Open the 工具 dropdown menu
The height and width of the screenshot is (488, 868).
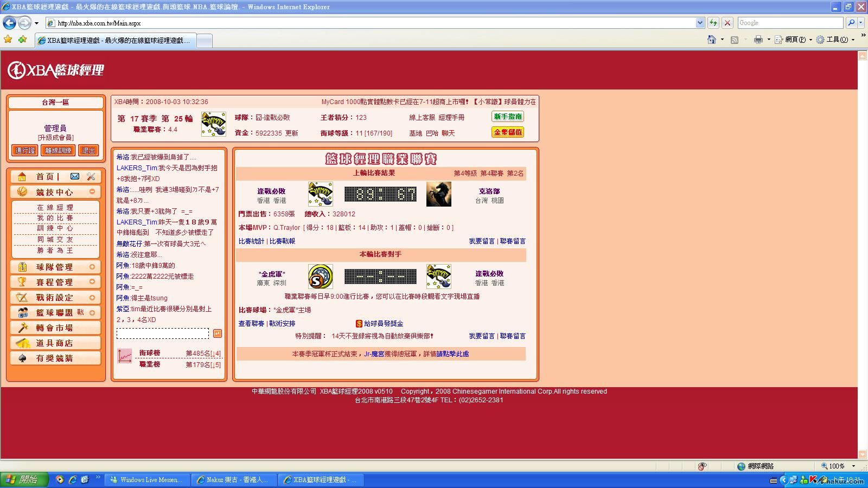(836, 40)
